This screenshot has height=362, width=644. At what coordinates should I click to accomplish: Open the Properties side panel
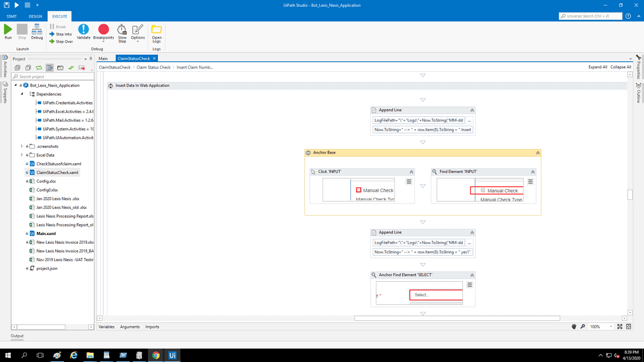pyautogui.click(x=638, y=67)
